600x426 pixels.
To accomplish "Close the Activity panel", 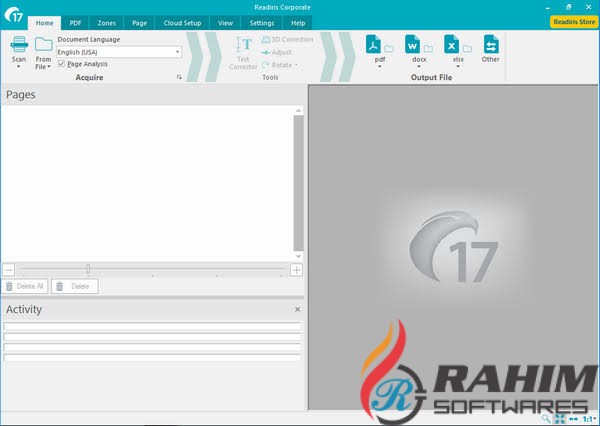I will click(297, 309).
